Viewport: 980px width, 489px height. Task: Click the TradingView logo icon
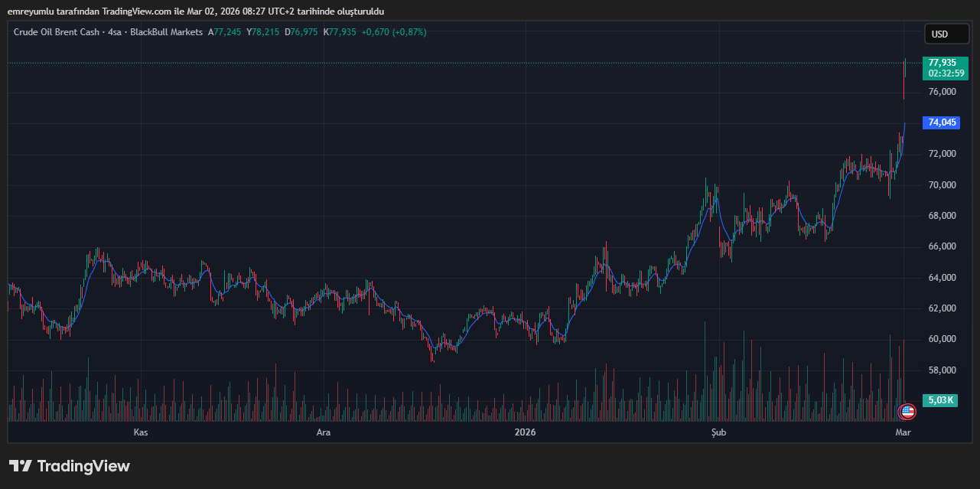pos(21,466)
